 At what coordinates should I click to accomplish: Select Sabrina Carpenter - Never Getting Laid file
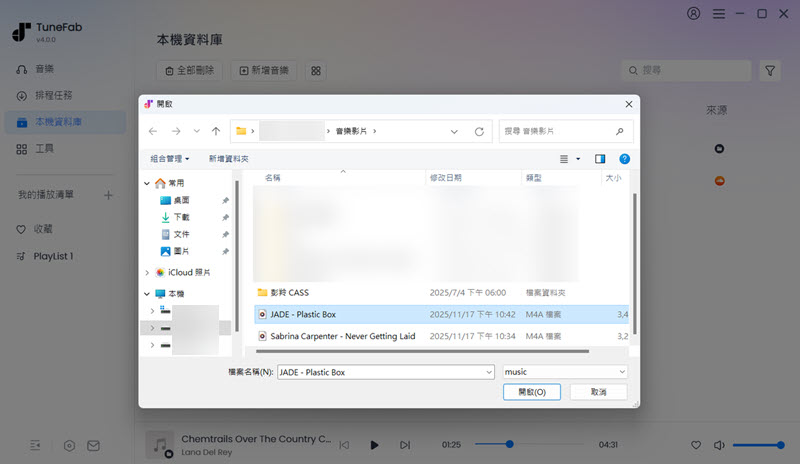(x=441, y=336)
